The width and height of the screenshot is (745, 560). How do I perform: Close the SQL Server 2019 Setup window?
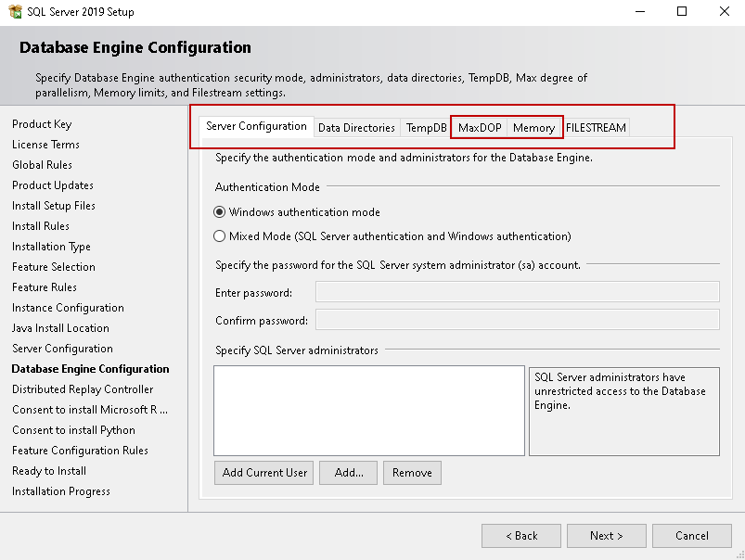[x=724, y=12]
